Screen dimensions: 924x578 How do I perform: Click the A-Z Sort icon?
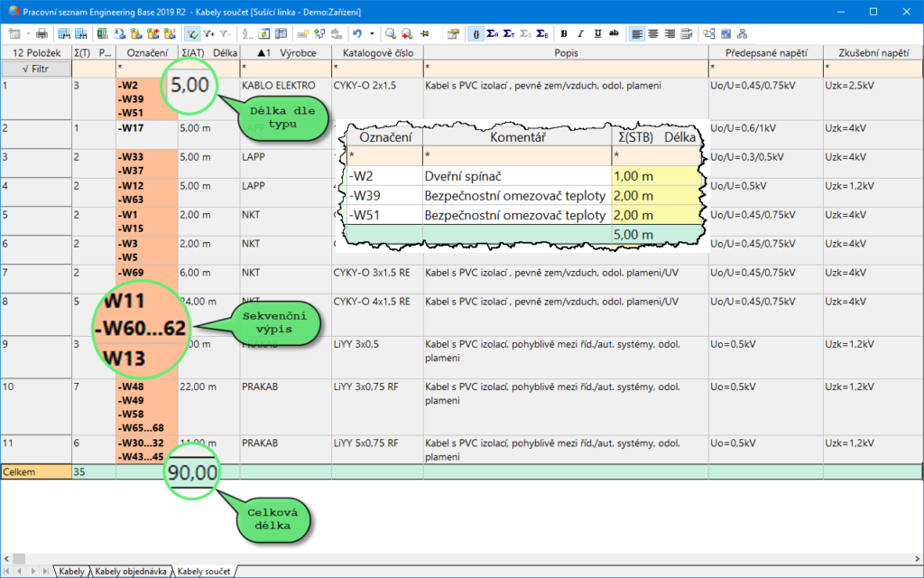click(x=247, y=33)
